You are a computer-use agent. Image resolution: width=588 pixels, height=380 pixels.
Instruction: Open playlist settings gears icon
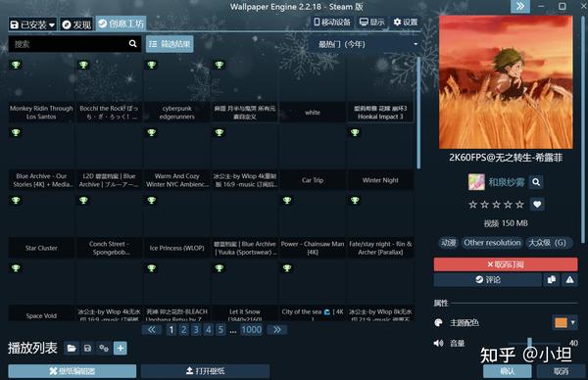pos(104,348)
